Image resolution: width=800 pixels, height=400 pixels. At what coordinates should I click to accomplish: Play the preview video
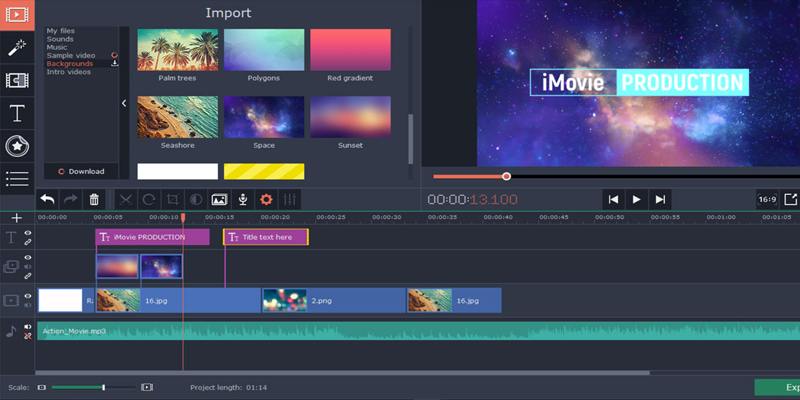tap(637, 199)
